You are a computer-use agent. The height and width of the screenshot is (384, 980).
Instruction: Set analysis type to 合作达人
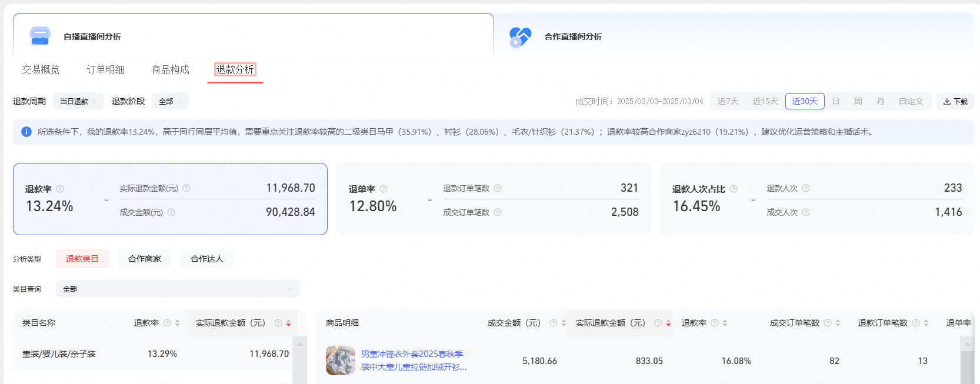point(207,259)
